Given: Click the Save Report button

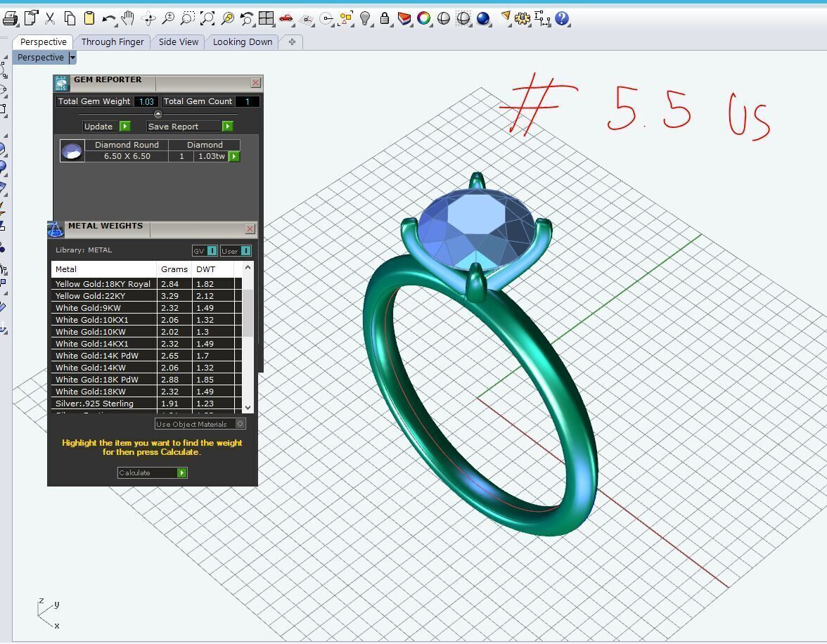Looking at the screenshot, I should [189, 127].
